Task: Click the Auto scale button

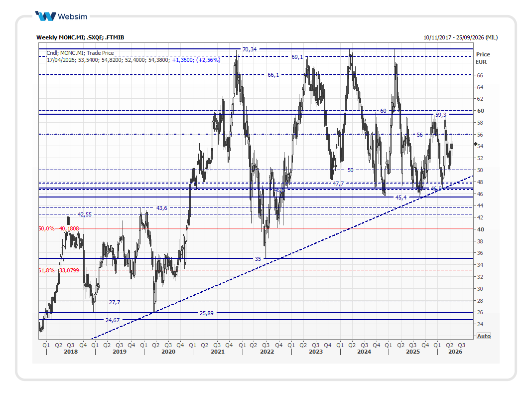Action: (x=483, y=336)
